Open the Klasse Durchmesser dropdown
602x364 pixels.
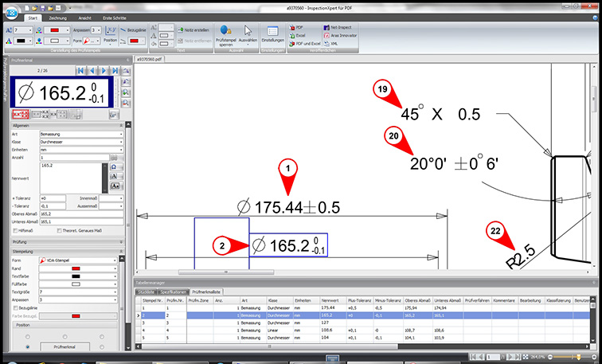(x=123, y=141)
